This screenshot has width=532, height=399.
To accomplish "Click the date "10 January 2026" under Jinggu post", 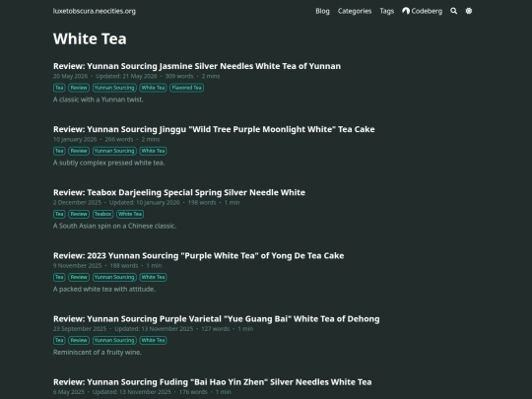I will [75, 140].
